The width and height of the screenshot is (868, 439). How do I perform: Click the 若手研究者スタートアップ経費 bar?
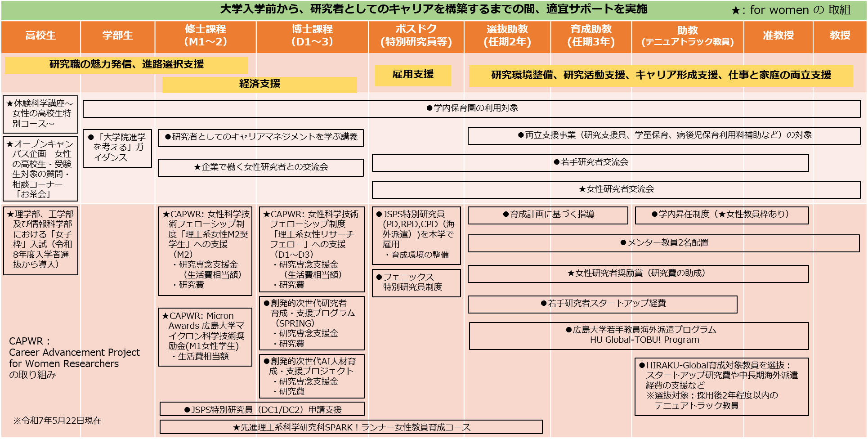click(x=603, y=305)
